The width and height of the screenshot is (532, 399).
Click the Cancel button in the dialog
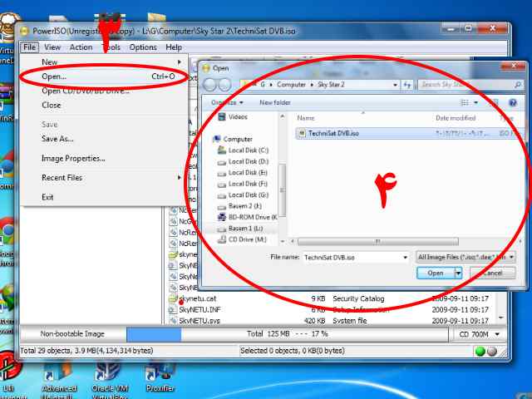(x=492, y=273)
